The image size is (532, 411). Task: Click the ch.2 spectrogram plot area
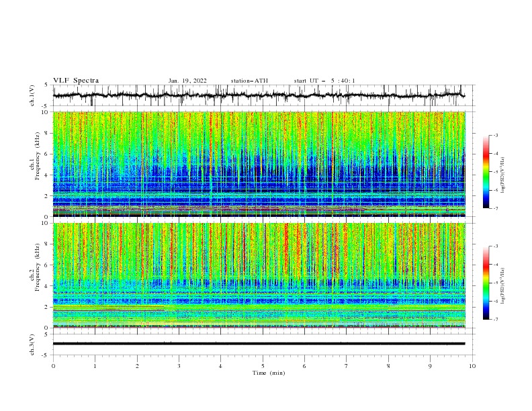[x=259, y=275]
